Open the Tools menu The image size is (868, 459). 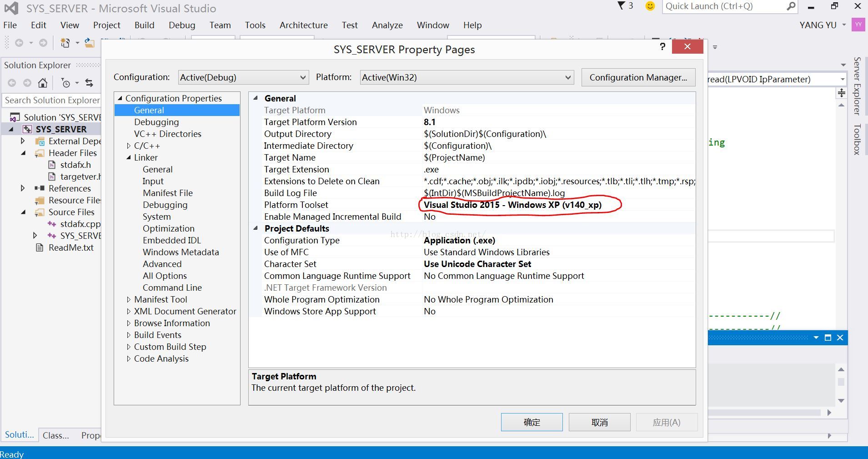coord(255,25)
